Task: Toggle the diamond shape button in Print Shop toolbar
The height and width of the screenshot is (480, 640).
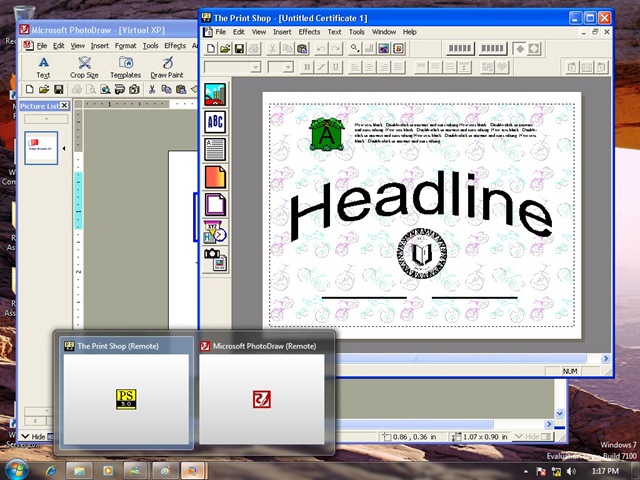Action: click(x=520, y=49)
